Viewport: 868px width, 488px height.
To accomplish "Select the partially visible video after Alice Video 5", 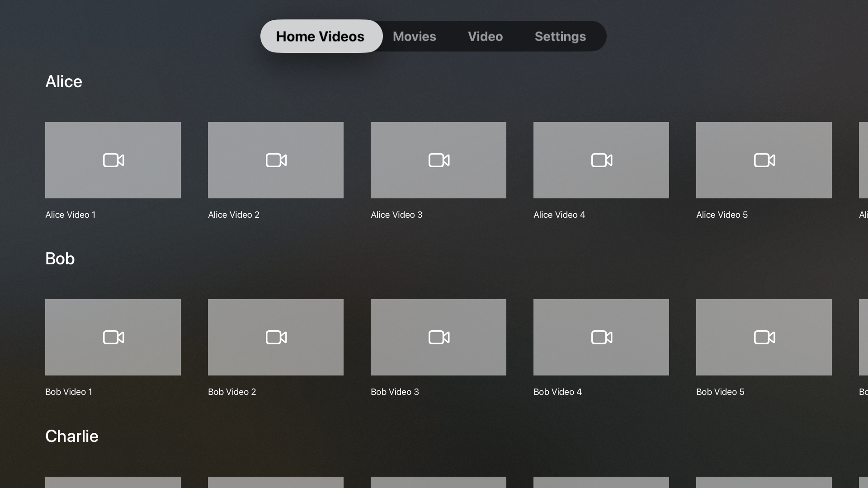I will coord(863,160).
